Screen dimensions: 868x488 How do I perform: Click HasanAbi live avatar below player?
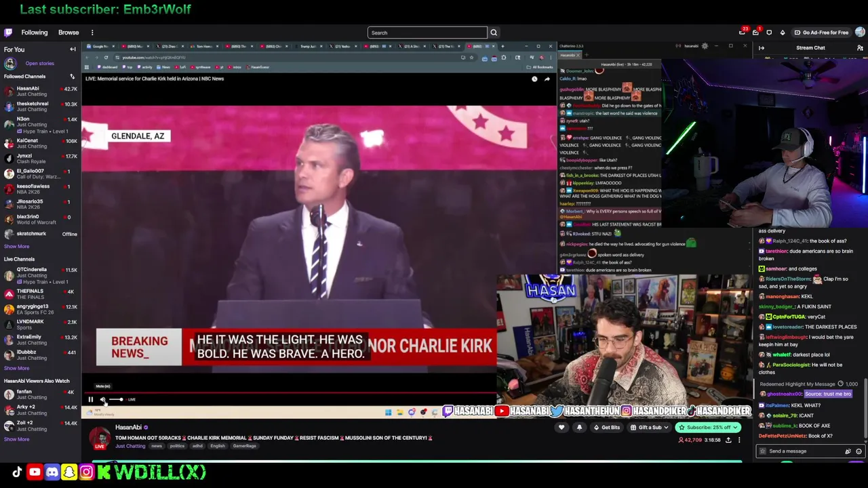(100, 438)
